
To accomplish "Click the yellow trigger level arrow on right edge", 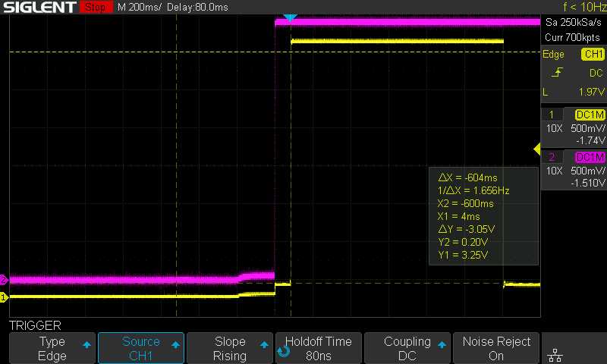I will tap(537, 149).
